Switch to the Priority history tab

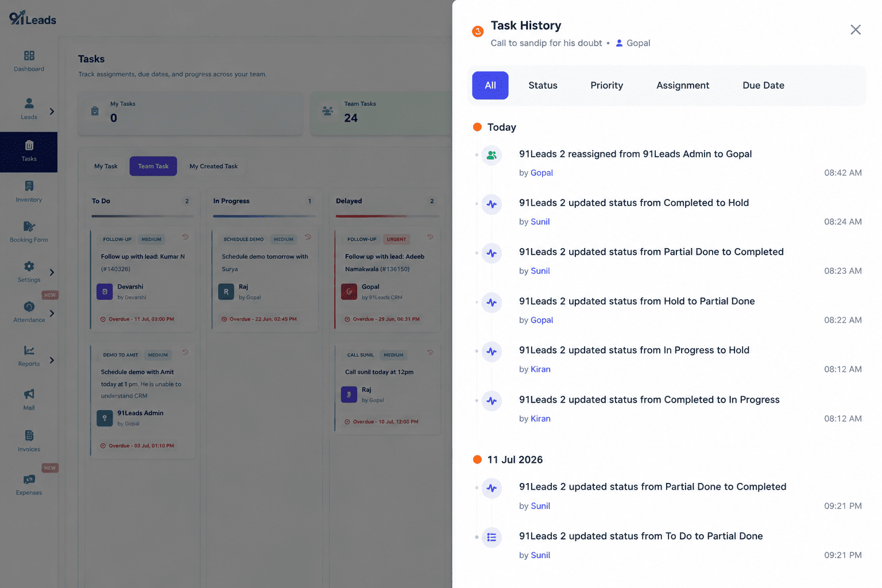click(606, 86)
